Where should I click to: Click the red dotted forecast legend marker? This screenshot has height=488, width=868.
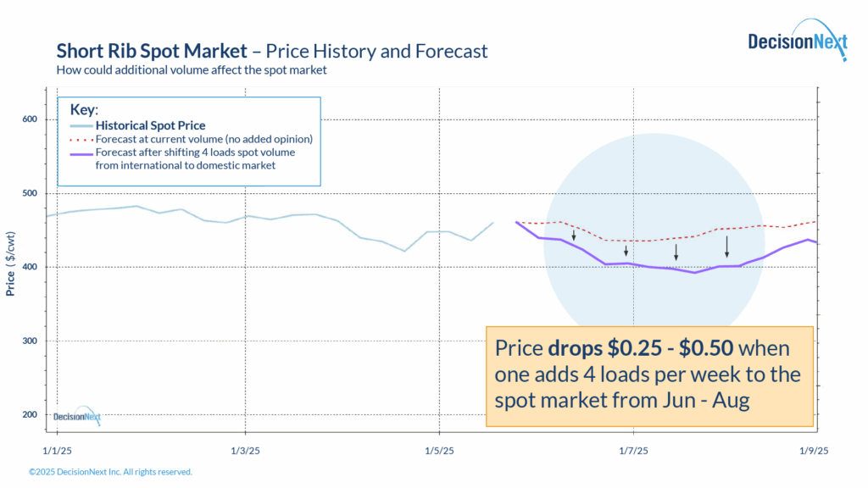click(x=81, y=140)
